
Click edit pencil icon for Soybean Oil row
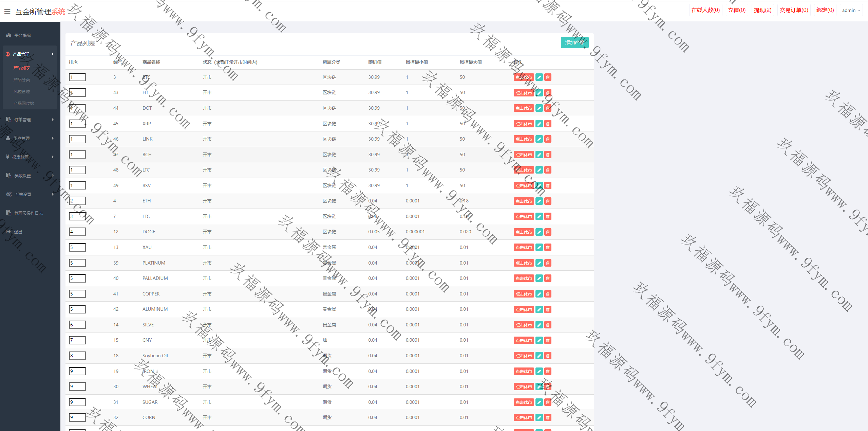tap(539, 356)
